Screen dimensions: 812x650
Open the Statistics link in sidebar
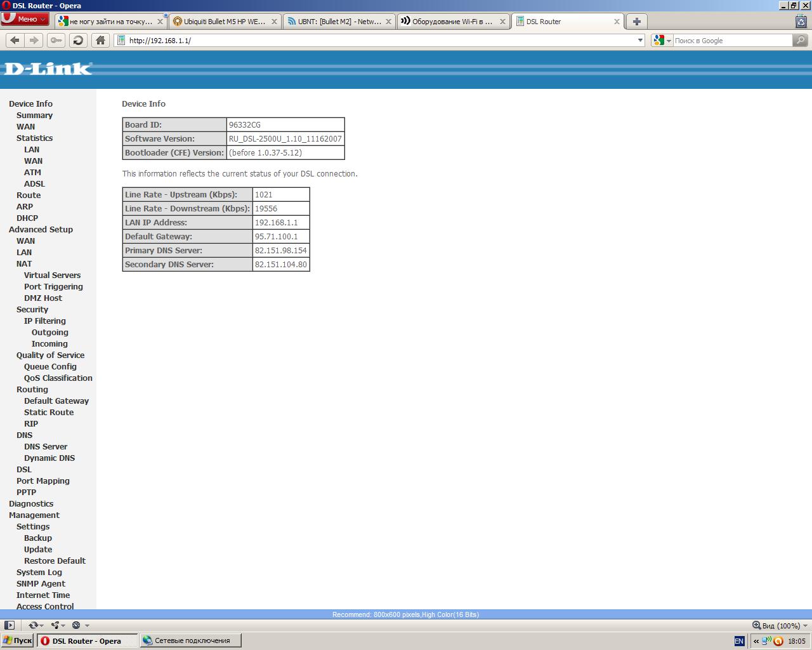[34, 138]
